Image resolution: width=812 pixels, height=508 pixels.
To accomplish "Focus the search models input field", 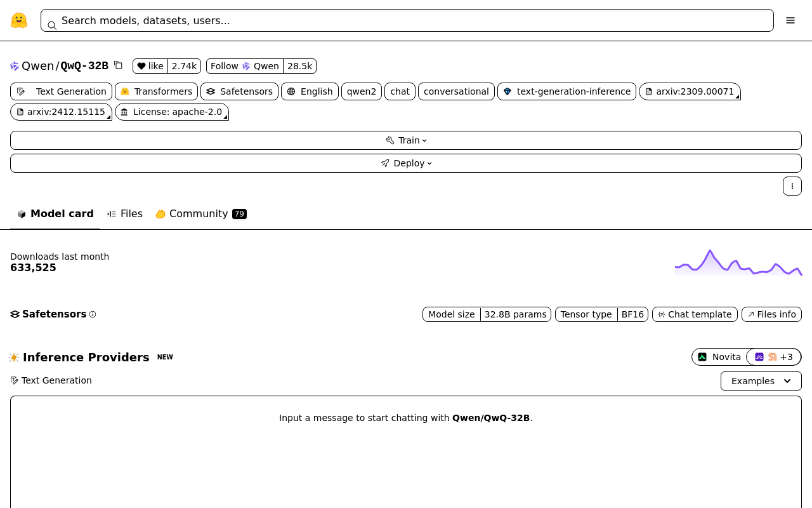I will [407, 20].
